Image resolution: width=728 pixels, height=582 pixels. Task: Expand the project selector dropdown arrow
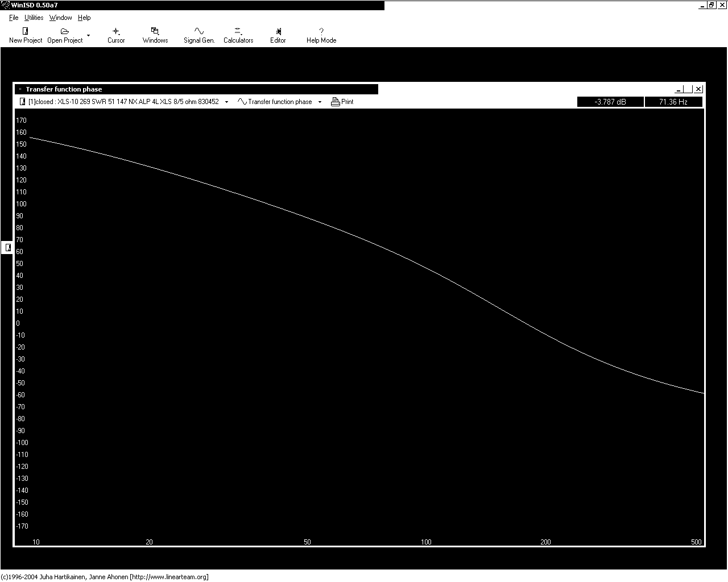click(227, 102)
